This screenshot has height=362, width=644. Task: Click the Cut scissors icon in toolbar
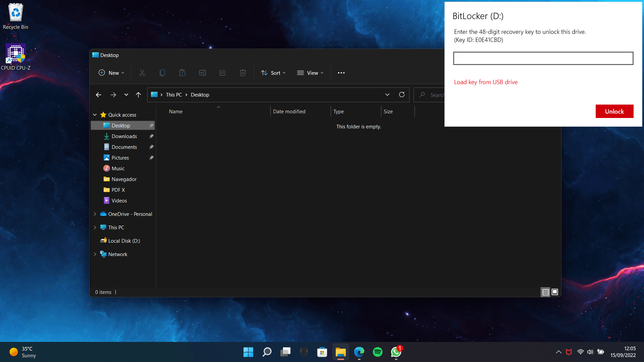click(142, 73)
